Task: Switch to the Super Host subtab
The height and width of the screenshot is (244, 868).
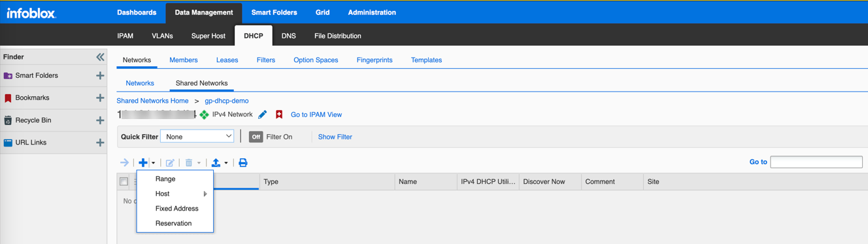Action: [209, 36]
